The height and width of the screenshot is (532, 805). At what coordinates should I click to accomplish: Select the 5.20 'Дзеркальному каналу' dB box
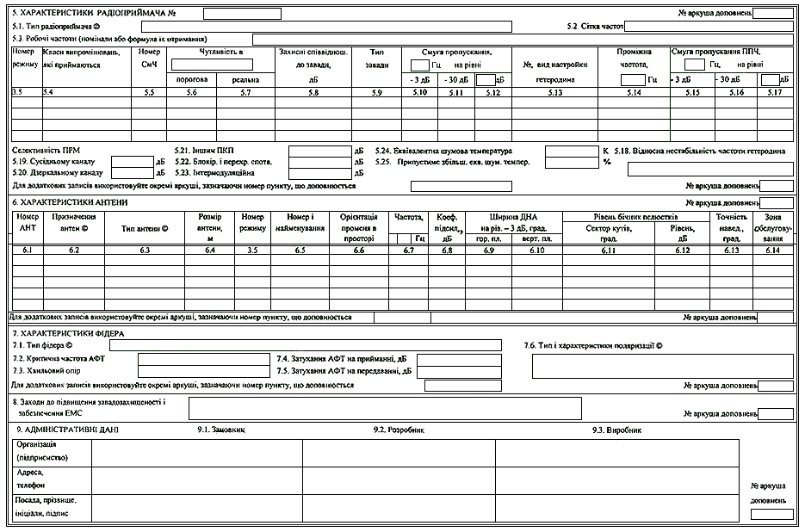click(x=132, y=173)
